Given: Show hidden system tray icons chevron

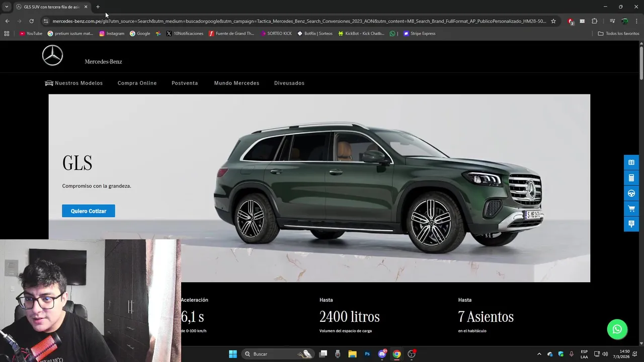Looking at the screenshot, I should (539, 354).
